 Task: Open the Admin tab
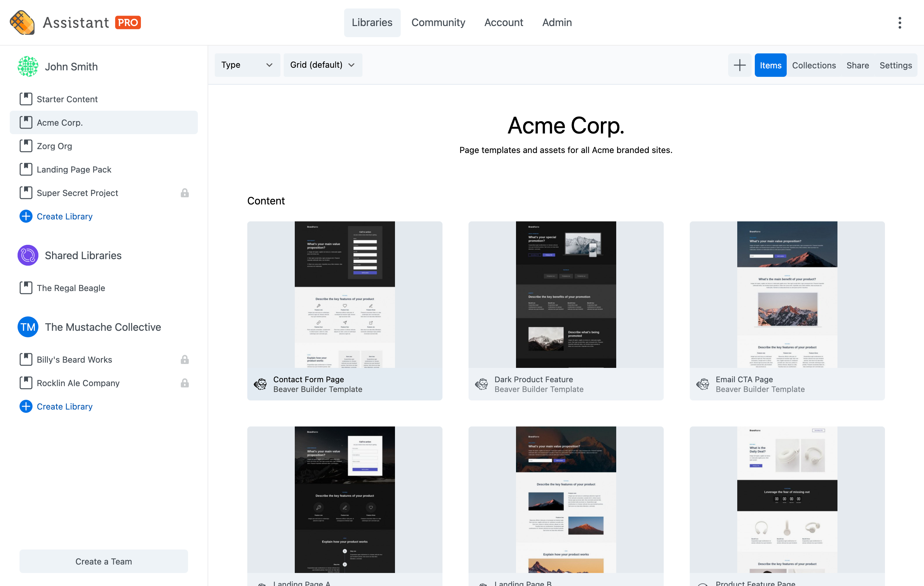(x=557, y=23)
